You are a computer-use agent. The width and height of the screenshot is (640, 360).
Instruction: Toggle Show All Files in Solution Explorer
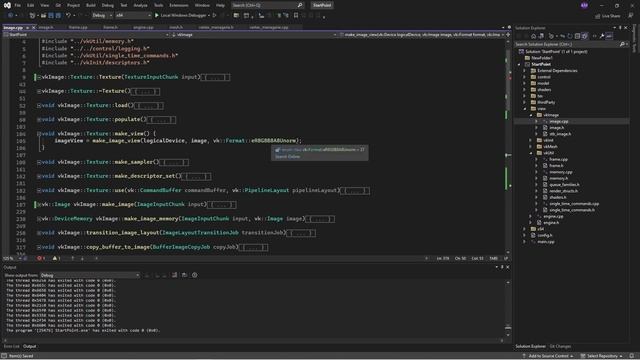click(584, 36)
